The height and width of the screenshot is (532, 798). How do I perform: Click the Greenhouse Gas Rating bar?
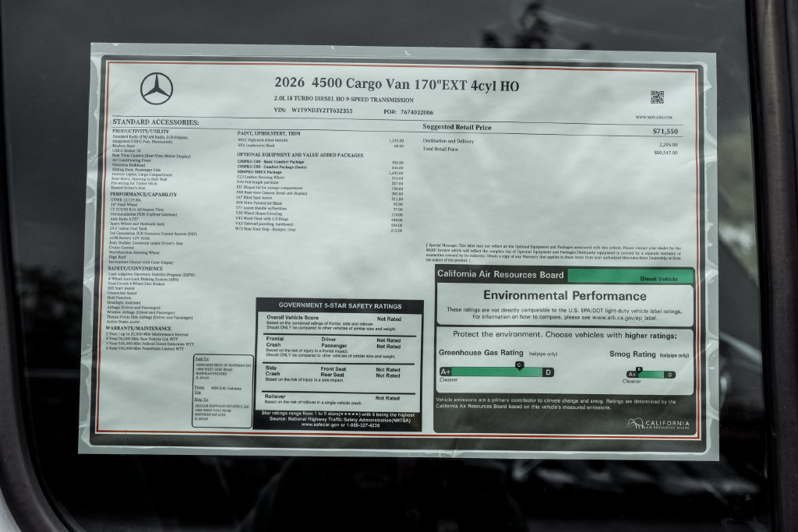(496, 372)
